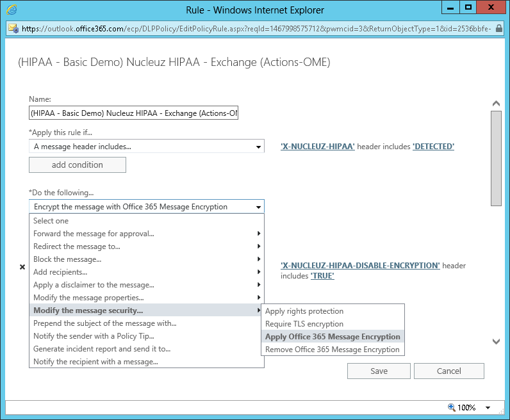The image size is (510, 420).
Task: Expand 'Add recipients...' option
Action: tap(146, 271)
